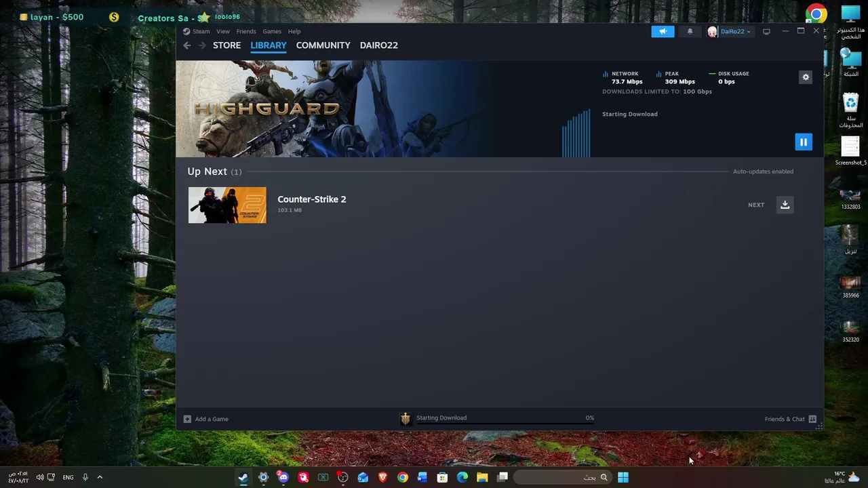Image resolution: width=868 pixels, height=488 pixels.
Task: Click the Starting Download progress bar
Action: (505, 424)
